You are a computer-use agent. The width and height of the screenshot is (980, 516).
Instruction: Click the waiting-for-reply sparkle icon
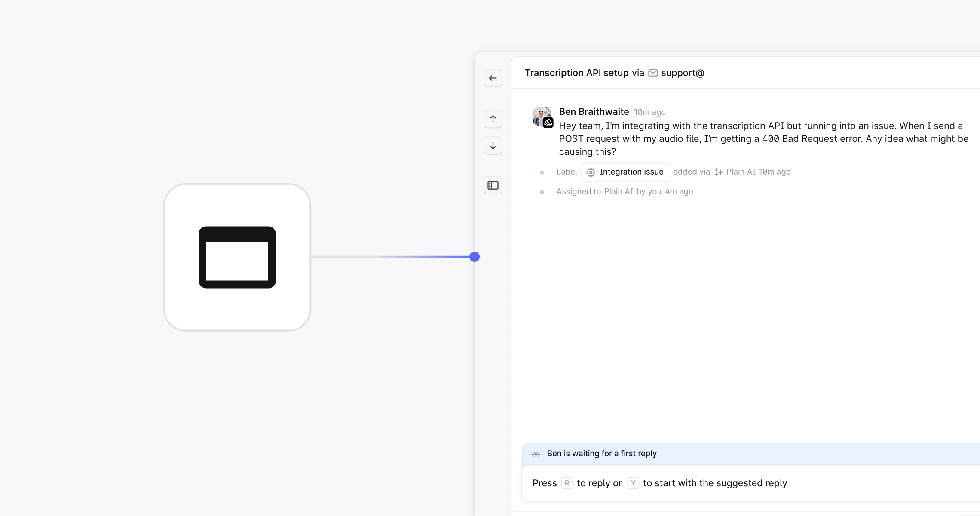536,454
